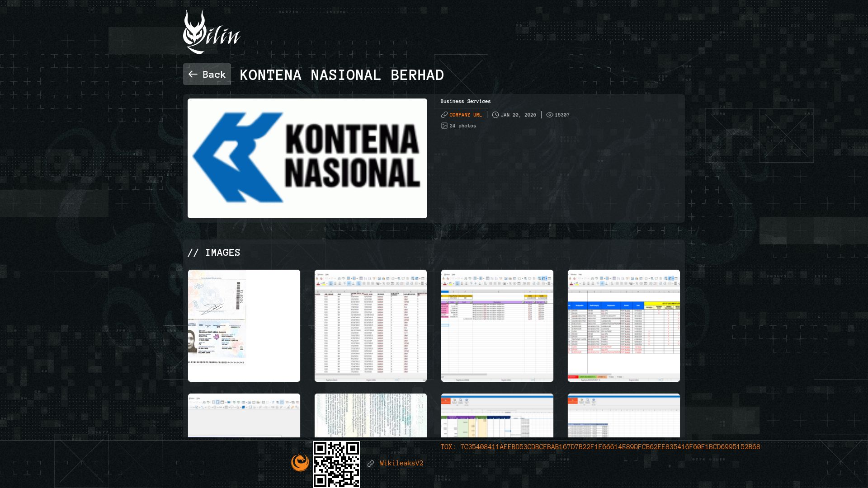This screenshot has height=488, width=868.
Task: Open the COMPANY URL link
Action: point(465,115)
